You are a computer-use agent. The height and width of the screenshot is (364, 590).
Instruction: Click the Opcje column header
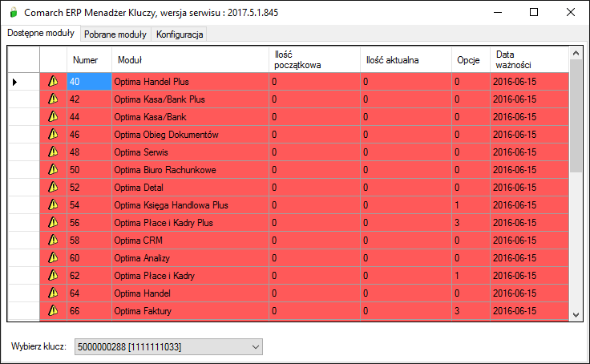click(x=471, y=60)
